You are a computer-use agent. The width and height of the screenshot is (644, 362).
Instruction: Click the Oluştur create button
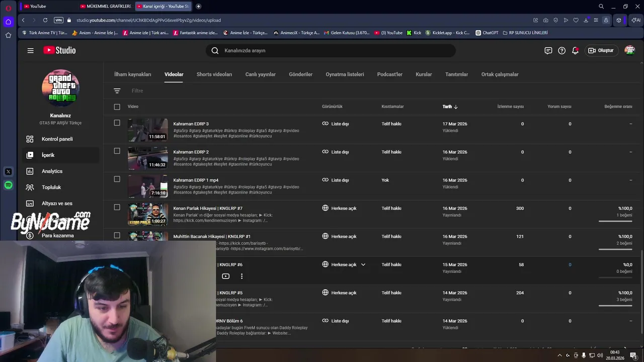pos(601,50)
